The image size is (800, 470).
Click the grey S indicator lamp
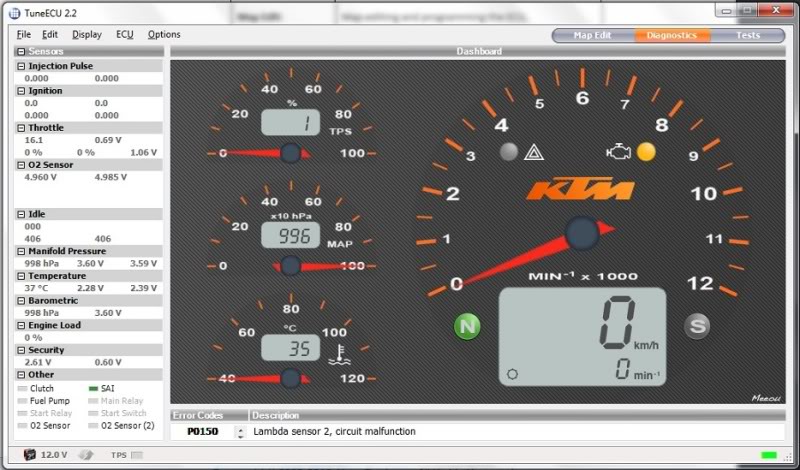coord(697,326)
